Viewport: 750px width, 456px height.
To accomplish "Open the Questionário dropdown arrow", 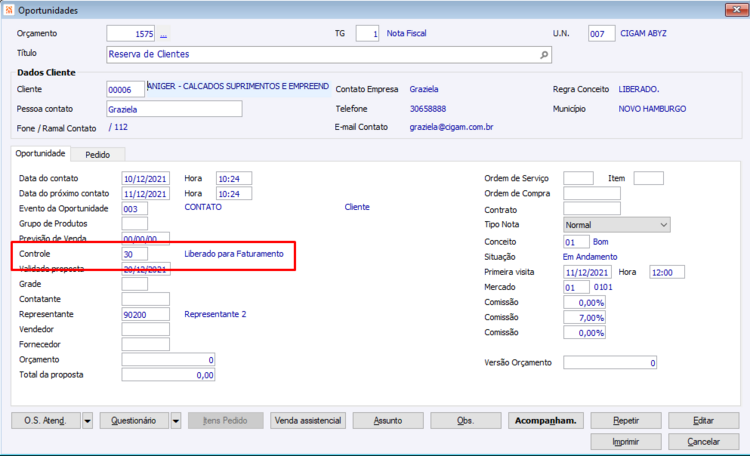I will [x=176, y=421].
